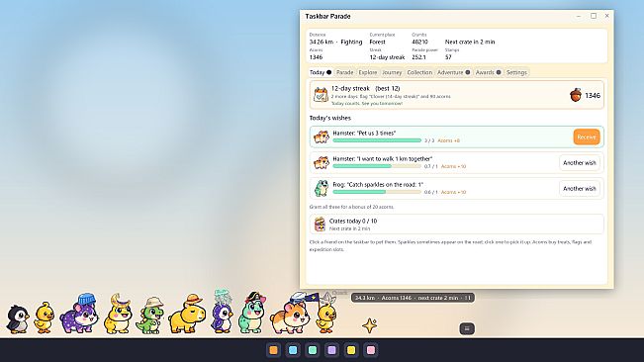Open the Collection tab
644x362 pixels.
419,72
